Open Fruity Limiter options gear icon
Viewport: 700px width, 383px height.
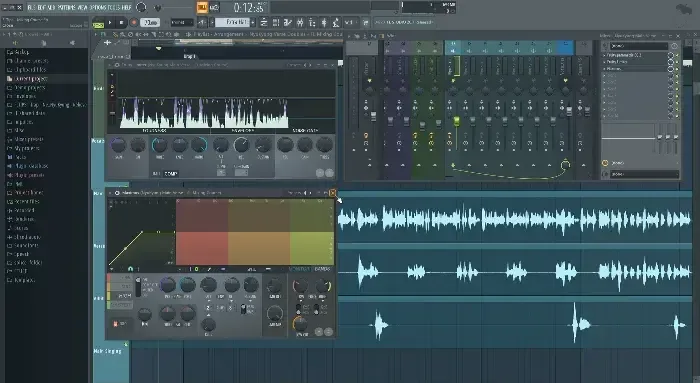[117, 65]
